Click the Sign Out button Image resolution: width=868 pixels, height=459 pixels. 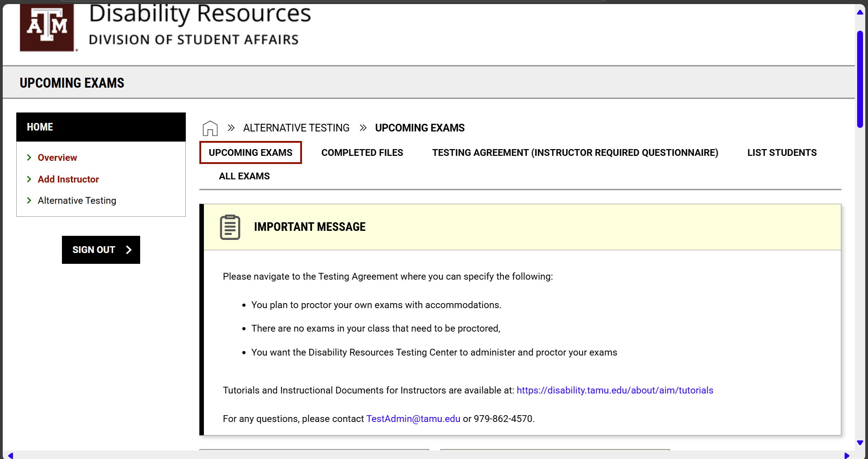pyautogui.click(x=100, y=249)
